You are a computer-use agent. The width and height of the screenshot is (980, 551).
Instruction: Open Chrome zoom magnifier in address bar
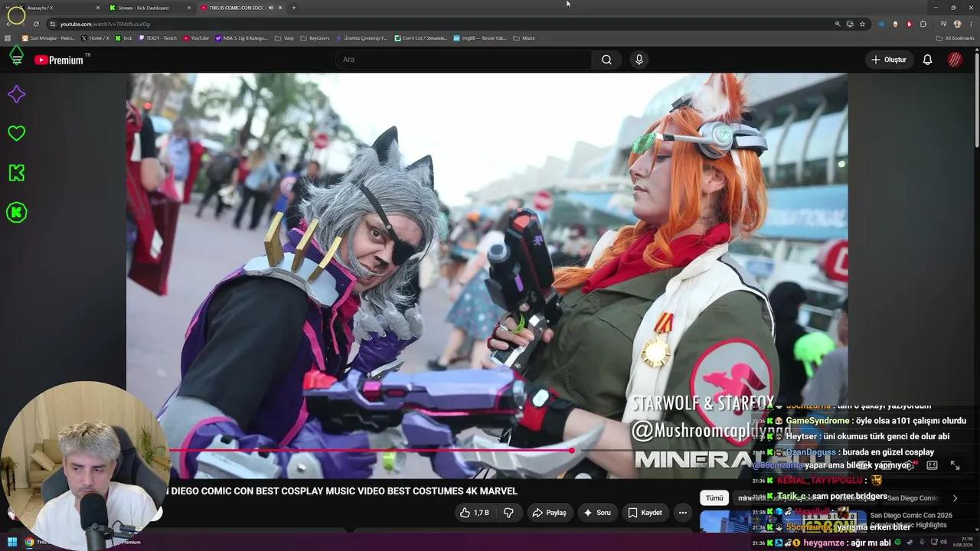[838, 24]
